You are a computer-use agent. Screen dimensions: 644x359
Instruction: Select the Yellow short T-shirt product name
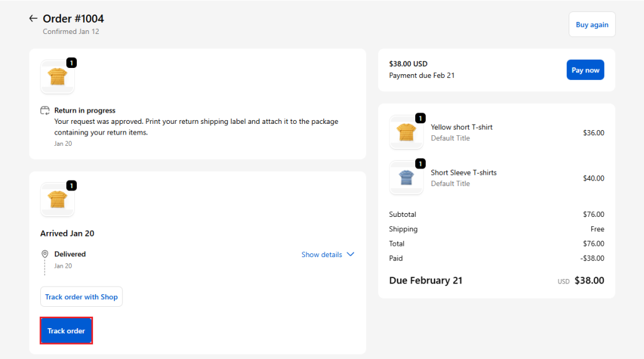tap(462, 128)
